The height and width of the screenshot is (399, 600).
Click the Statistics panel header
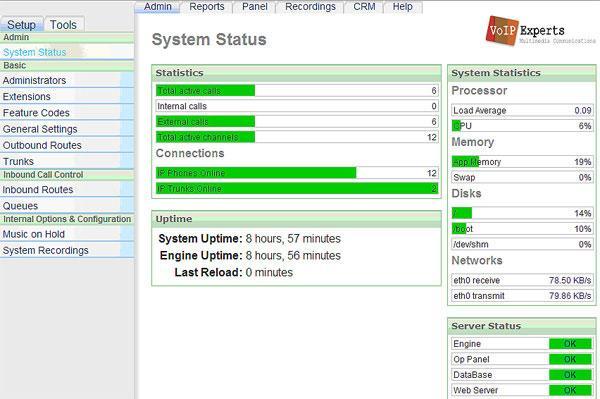click(296, 73)
